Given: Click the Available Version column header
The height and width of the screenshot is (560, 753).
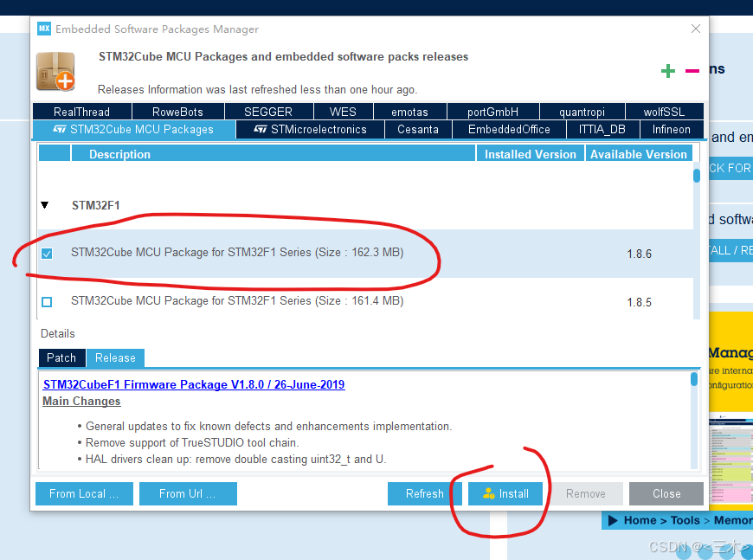Looking at the screenshot, I should click(639, 154).
